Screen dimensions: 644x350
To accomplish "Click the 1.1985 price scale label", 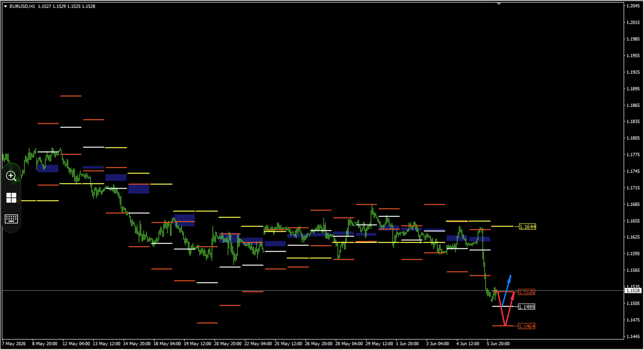I will tap(633, 39).
